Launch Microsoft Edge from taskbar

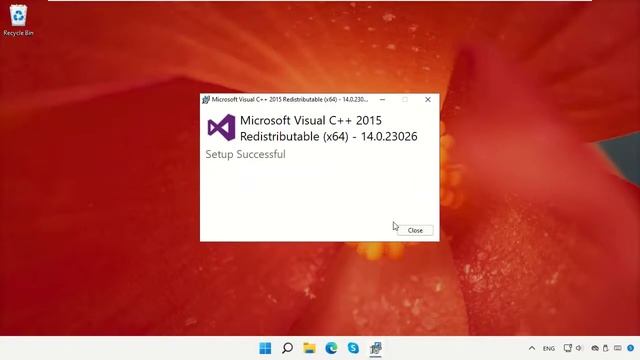(x=331, y=348)
